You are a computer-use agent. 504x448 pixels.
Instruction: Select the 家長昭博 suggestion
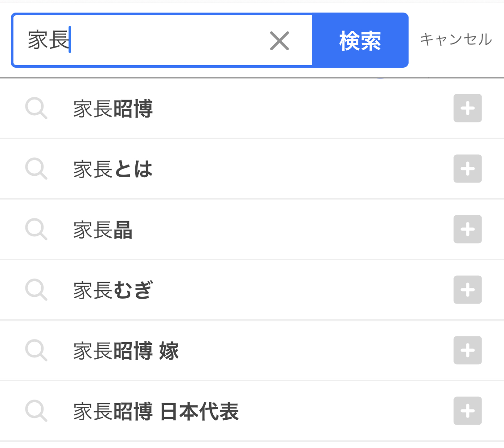point(113,109)
